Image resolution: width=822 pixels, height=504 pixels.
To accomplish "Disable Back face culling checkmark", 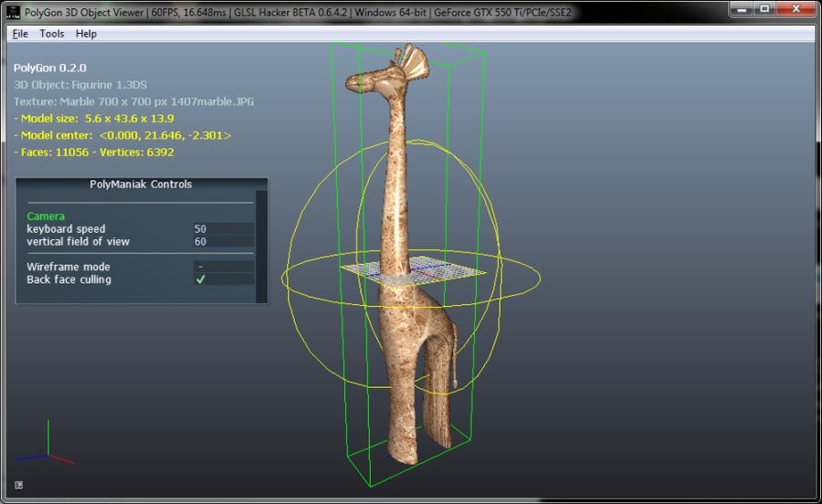I will [x=201, y=279].
